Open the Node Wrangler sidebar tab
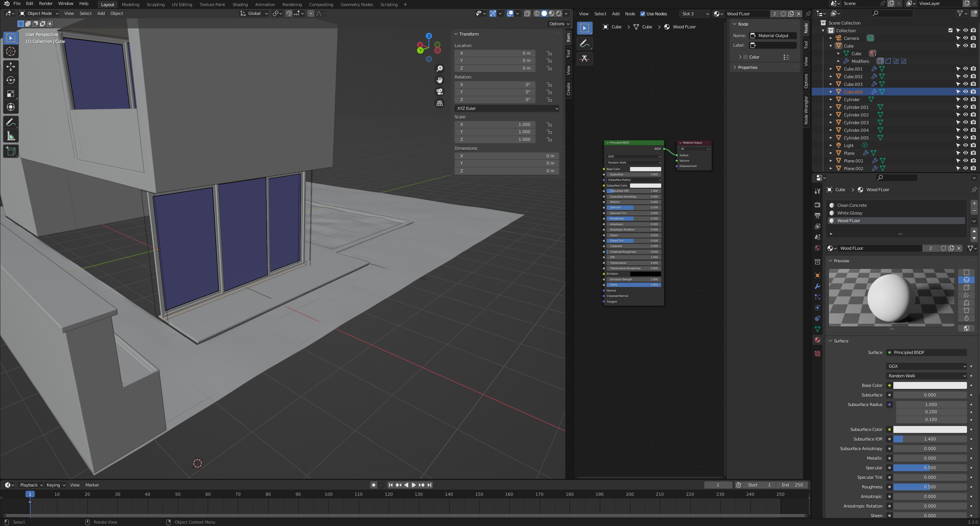Image resolution: width=980 pixels, height=526 pixels. [806, 110]
